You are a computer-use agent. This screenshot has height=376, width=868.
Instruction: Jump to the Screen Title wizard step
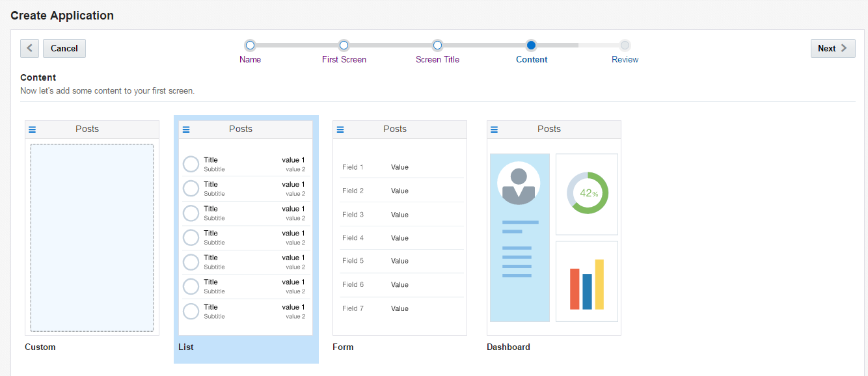point(437,59)
